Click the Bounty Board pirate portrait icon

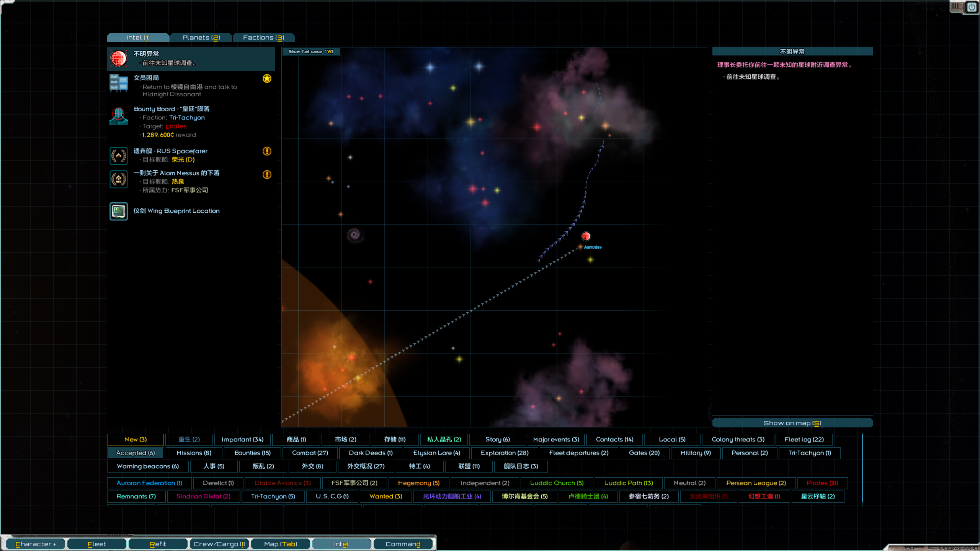coord(119,116)
